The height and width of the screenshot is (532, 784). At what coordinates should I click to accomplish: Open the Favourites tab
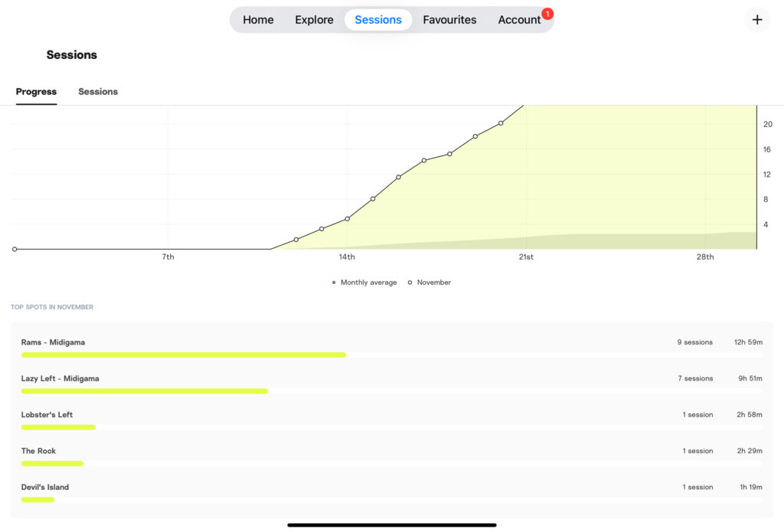click(449, 20)
